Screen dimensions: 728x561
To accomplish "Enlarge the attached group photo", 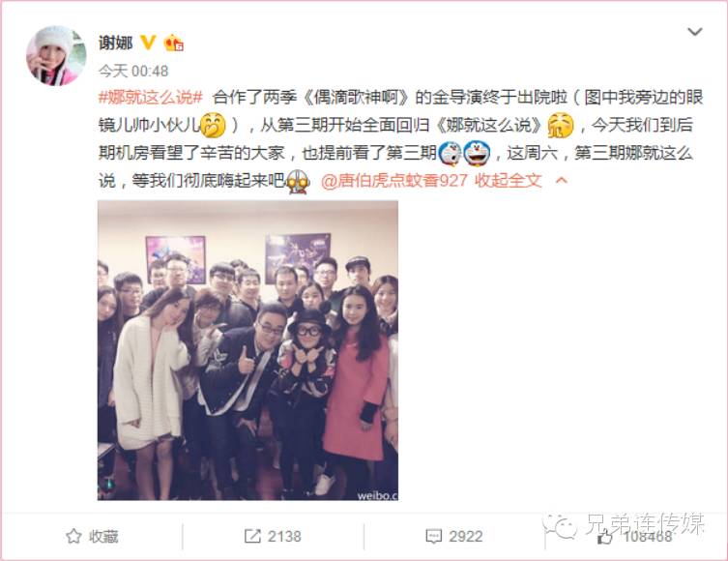I will coord(248,350).
